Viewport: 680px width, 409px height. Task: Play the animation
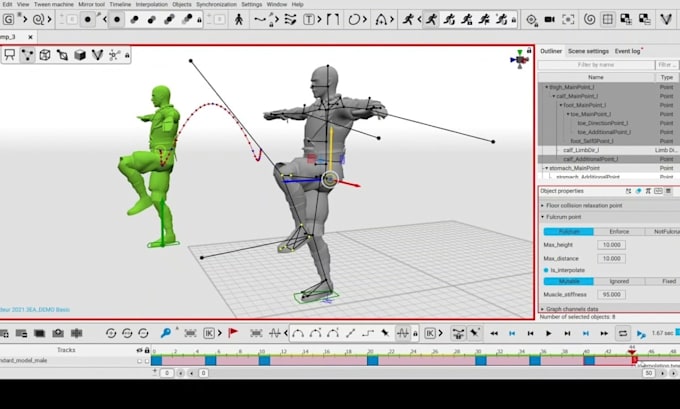(x=549, y=334)
